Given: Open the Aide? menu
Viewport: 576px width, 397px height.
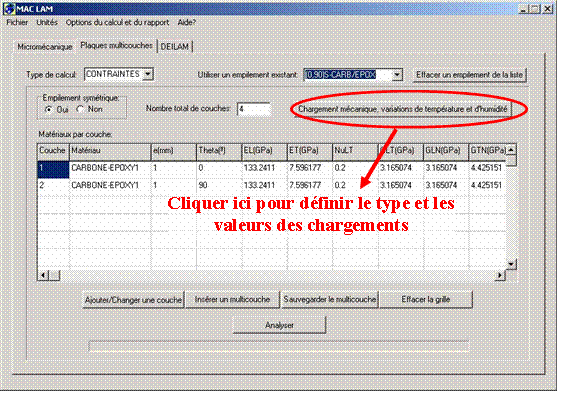Looking at the screenshot, I should (187, 22).
